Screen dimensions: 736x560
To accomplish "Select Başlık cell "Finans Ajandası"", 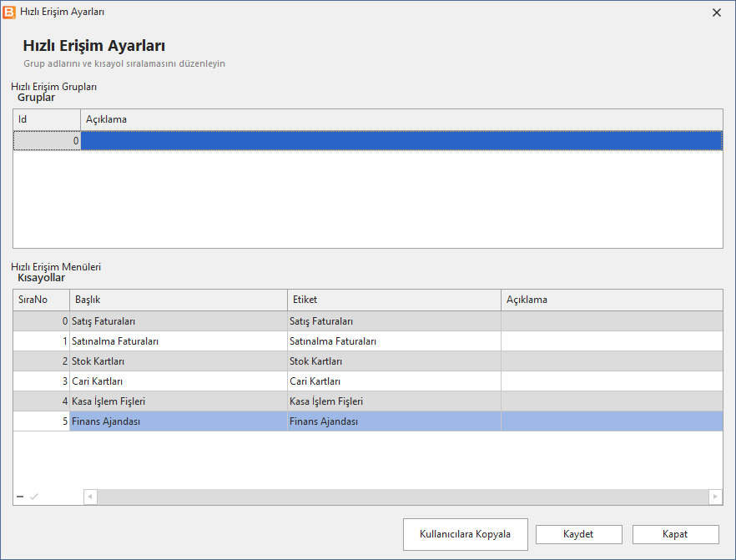I will (x=179, y=421).
